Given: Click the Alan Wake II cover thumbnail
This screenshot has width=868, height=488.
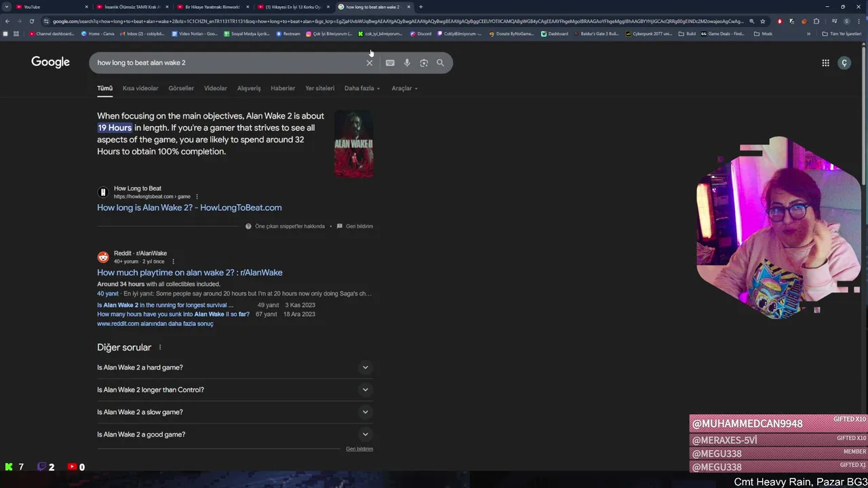Looking at the screenshot, I should pos(353,144).
